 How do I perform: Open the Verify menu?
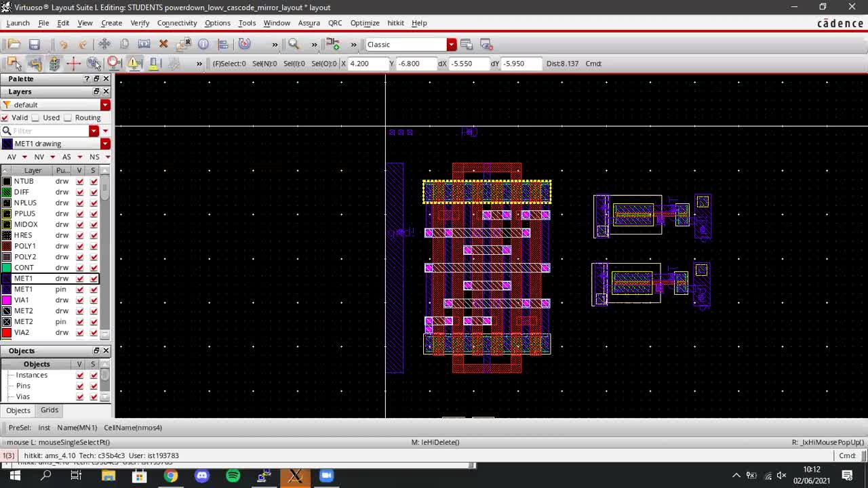click(140, 22)
